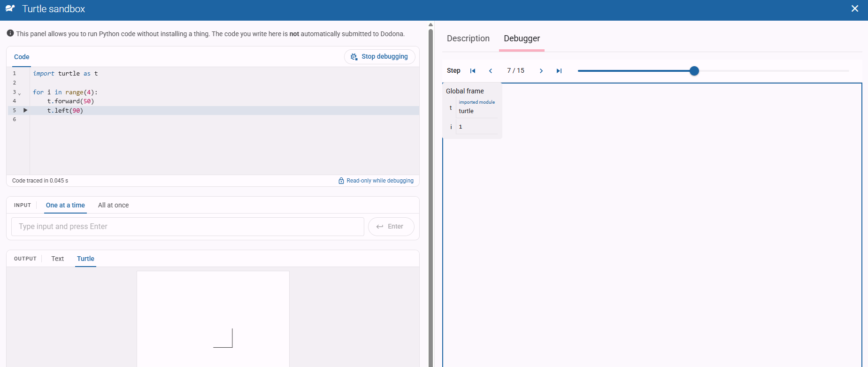Click line number 6 in the gutter

[x=15, y=120]
